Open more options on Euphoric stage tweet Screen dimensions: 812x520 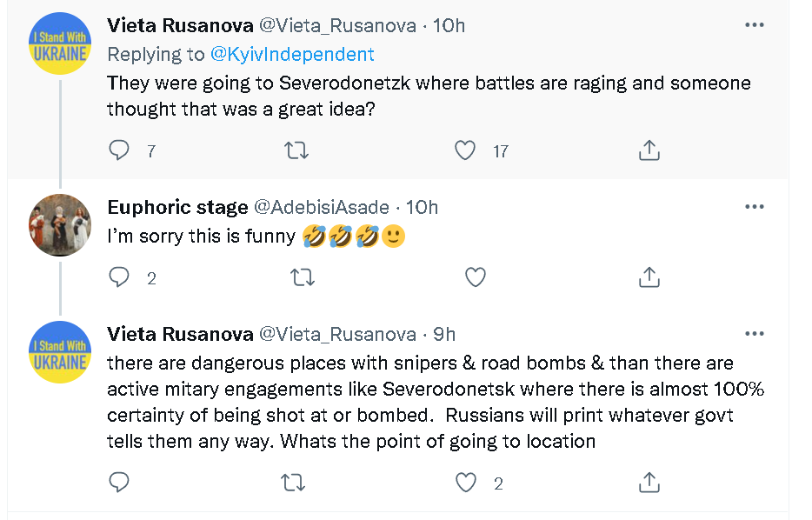coord(754,207)
